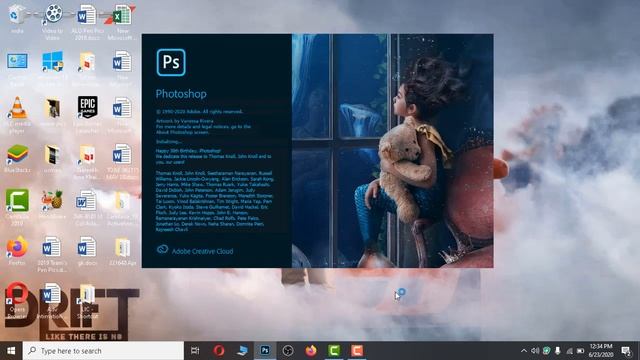Click the microphone tray icon
Viewport: 640px width, 360px height.
[558, 351]
